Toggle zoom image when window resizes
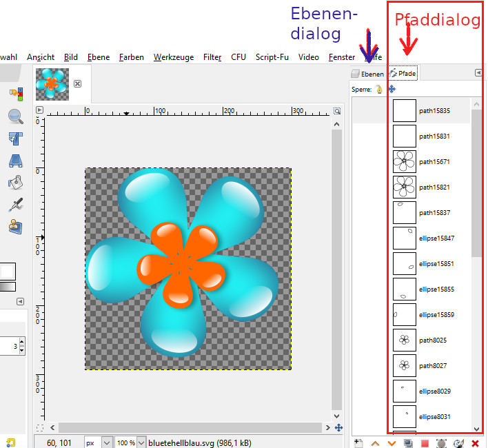This screenshot has width=488, height=448. tap(337, 111)
